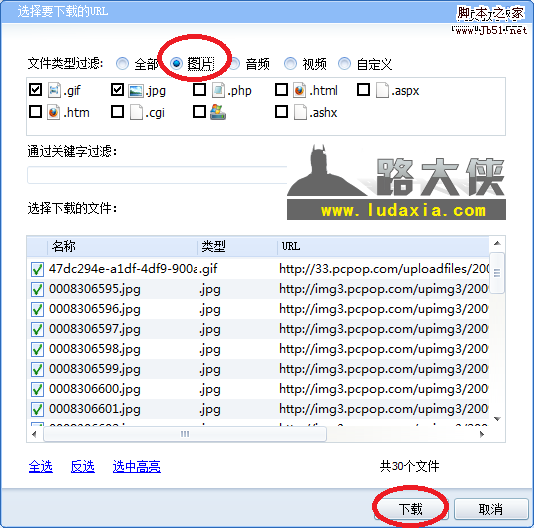Enable the .php extension checkbox
The width and height of the screenshot is (534, 528).
pyautogui.click(x=199, y=90)
